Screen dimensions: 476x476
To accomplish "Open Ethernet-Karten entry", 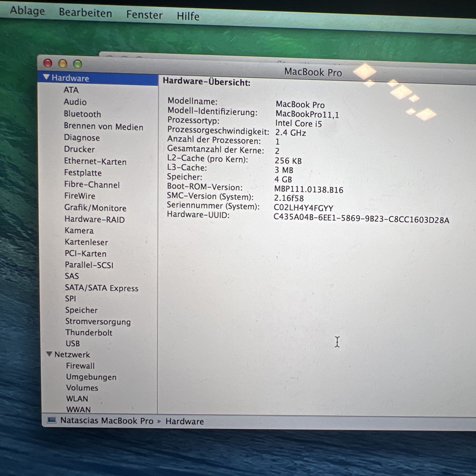I will 95,161.
